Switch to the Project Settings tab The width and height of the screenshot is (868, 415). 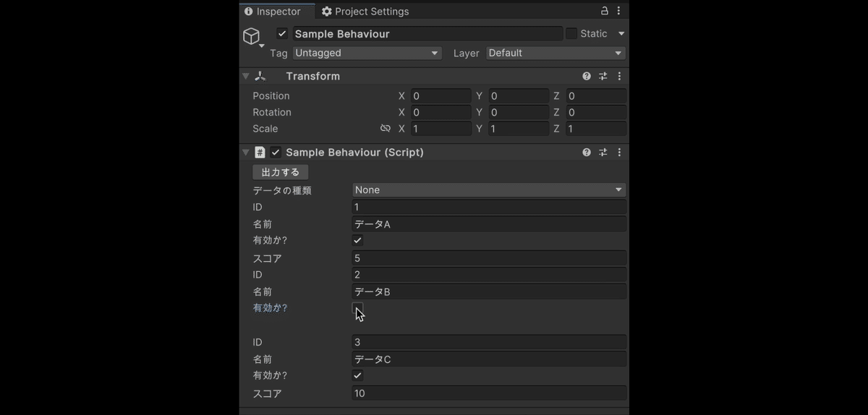(x=365, y=12)
